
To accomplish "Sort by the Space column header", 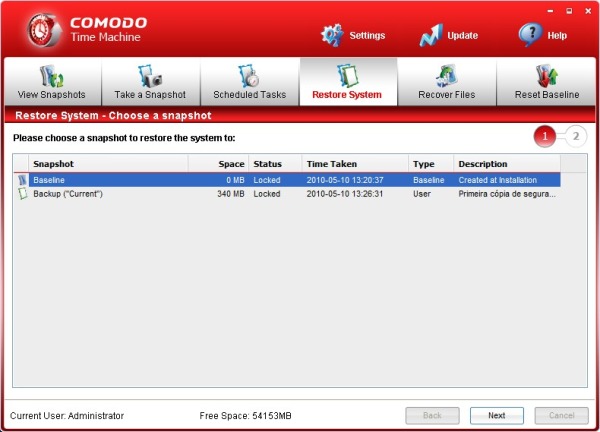I will coord(218,164).
